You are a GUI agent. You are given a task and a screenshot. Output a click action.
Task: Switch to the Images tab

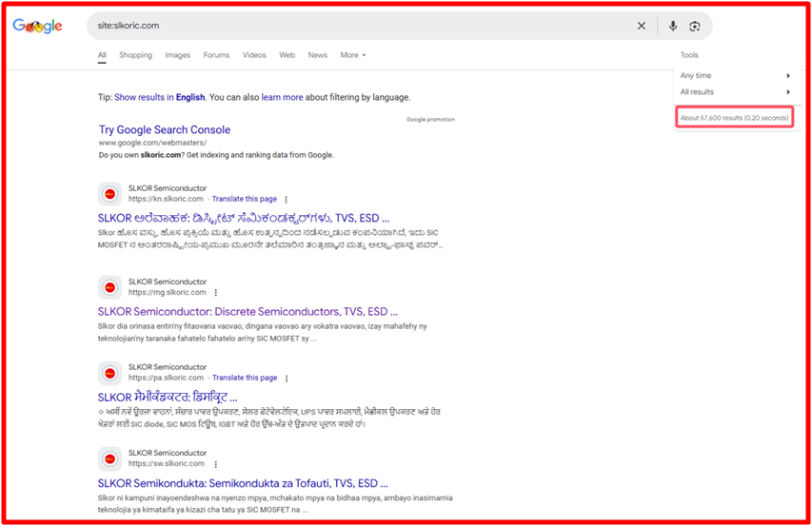(x=177, y=55)
